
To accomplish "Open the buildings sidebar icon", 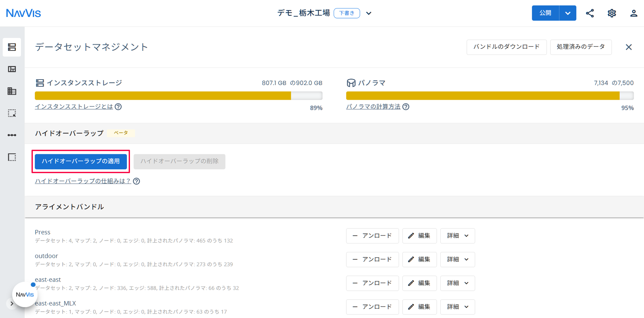I will pos(12,91).
